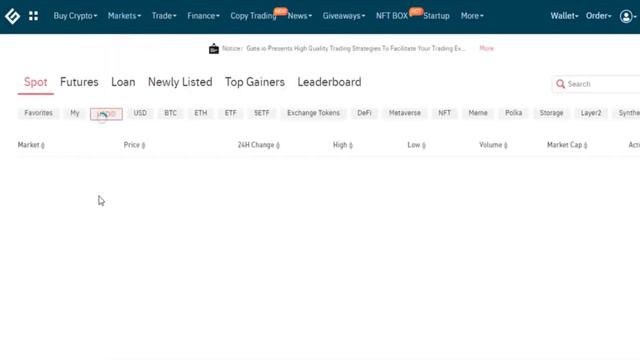Select the ETF filter

pyautogui.click(x=231, y=113)
